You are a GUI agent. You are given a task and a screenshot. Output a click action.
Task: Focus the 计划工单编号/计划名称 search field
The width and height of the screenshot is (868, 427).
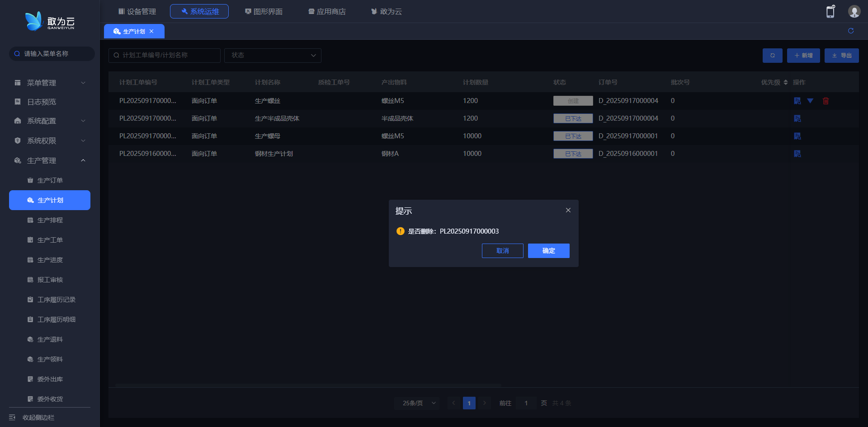pyautogui.click(x=165, y=56)
